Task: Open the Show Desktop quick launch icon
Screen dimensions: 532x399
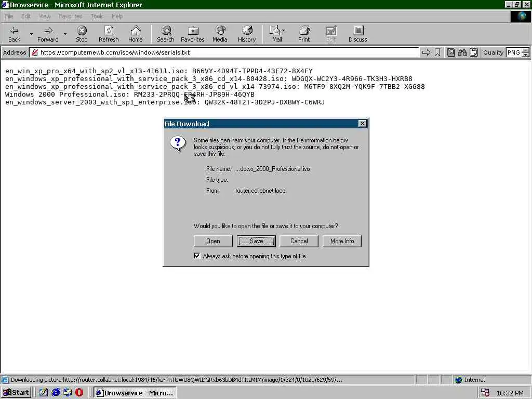Action: coord(44,393)
